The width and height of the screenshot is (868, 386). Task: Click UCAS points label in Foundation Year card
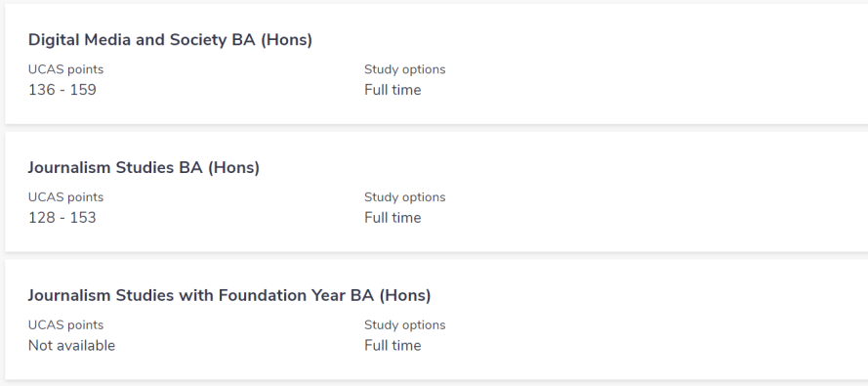65,325
